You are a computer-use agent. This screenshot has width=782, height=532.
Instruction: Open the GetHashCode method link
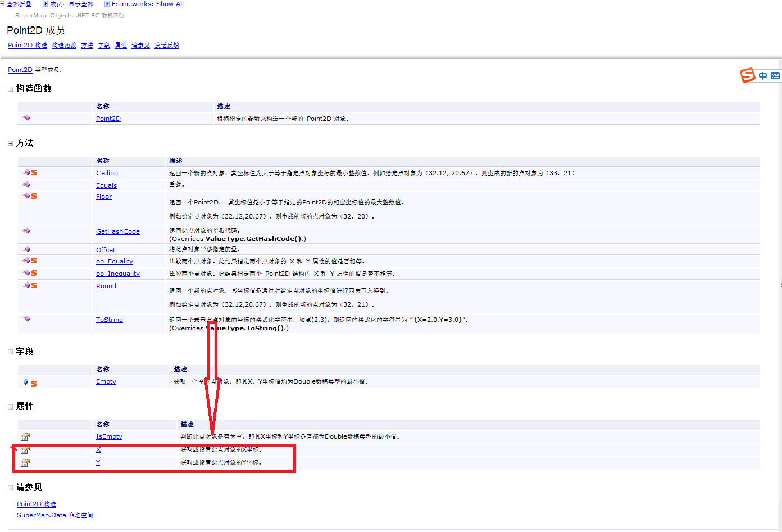click(x=118, y=231)
